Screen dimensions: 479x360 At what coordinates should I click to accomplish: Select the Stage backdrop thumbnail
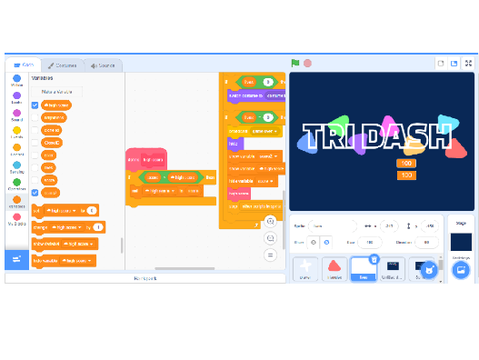461,242
